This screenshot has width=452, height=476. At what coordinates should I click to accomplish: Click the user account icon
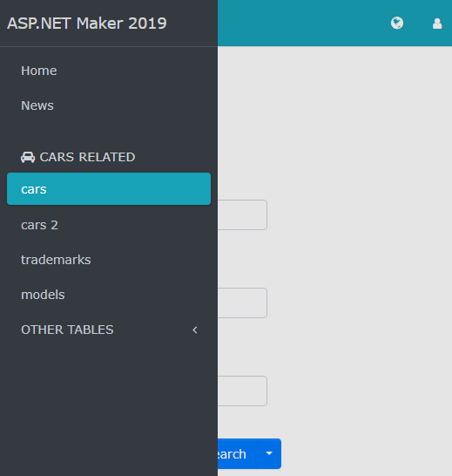(437, 24)
